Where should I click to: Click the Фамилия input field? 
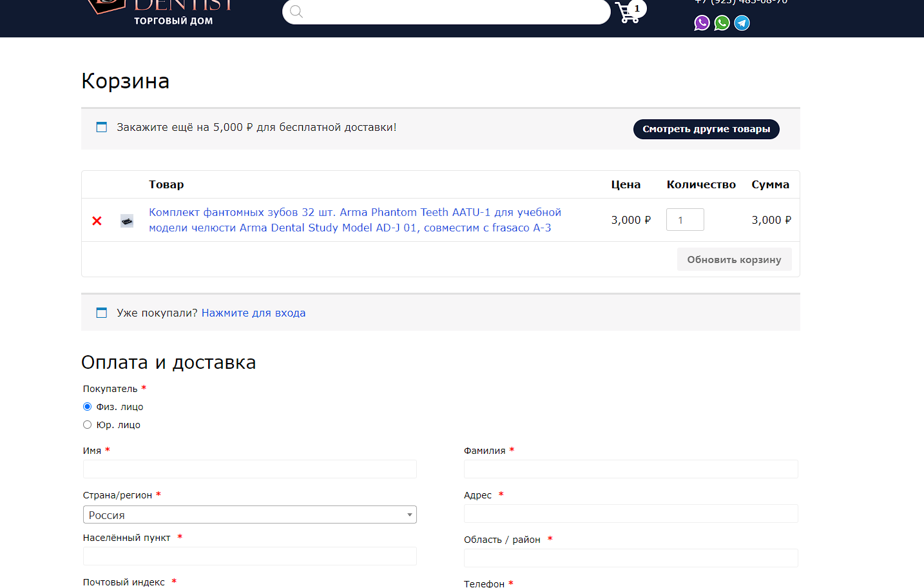click(x=631, y=469)
